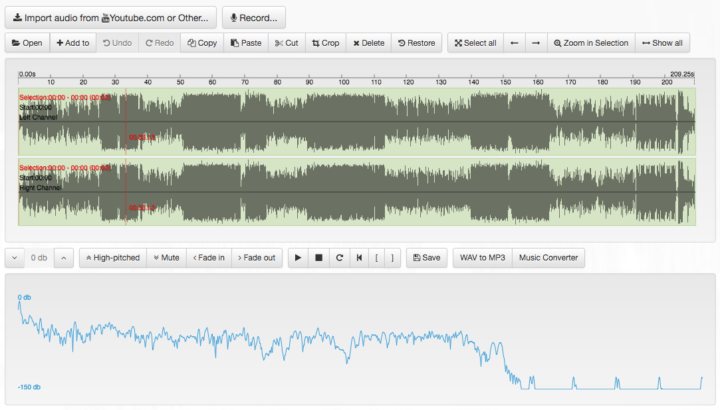Set selection end bracket marker

coord(392,258)
